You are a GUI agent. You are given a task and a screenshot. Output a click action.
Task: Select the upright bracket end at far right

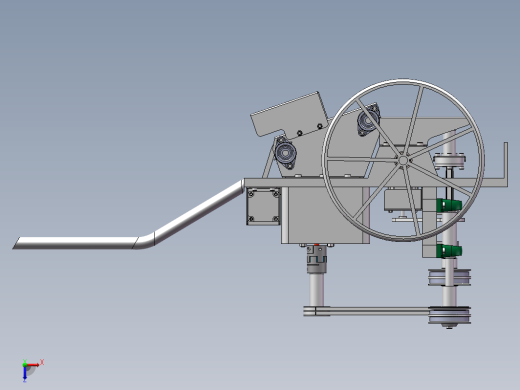[x=506, y=164]
